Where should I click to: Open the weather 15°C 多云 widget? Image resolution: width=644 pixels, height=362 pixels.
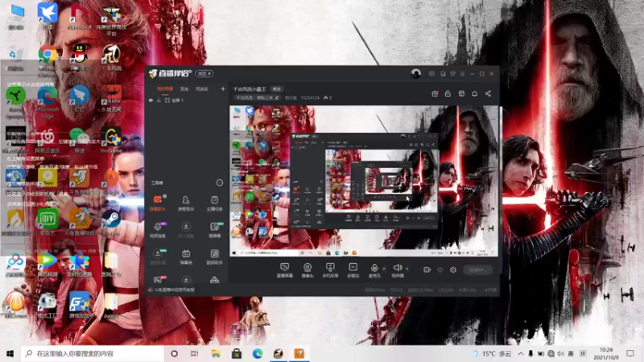point(491,353)
